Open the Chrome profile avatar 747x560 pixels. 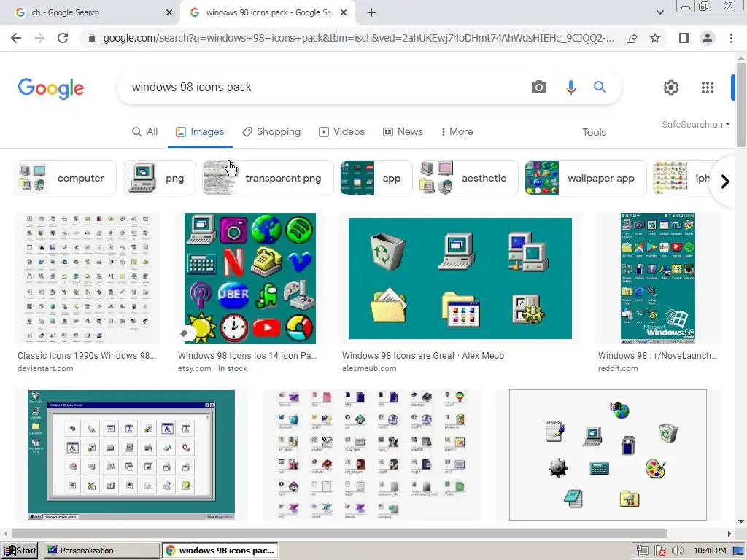pos(708,38)
